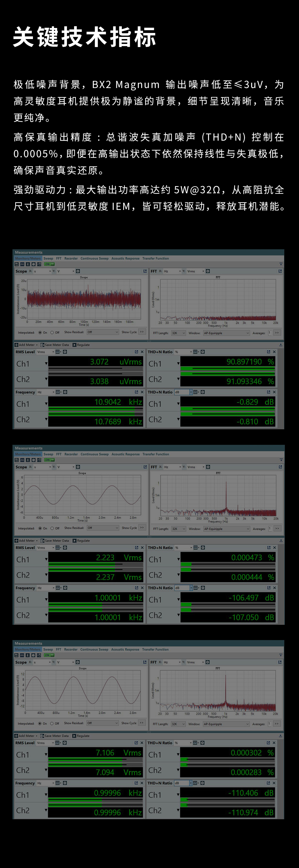Select Transfer Function tab in 7.106 Vrms window
299x868 pixels.
(155, 649)
